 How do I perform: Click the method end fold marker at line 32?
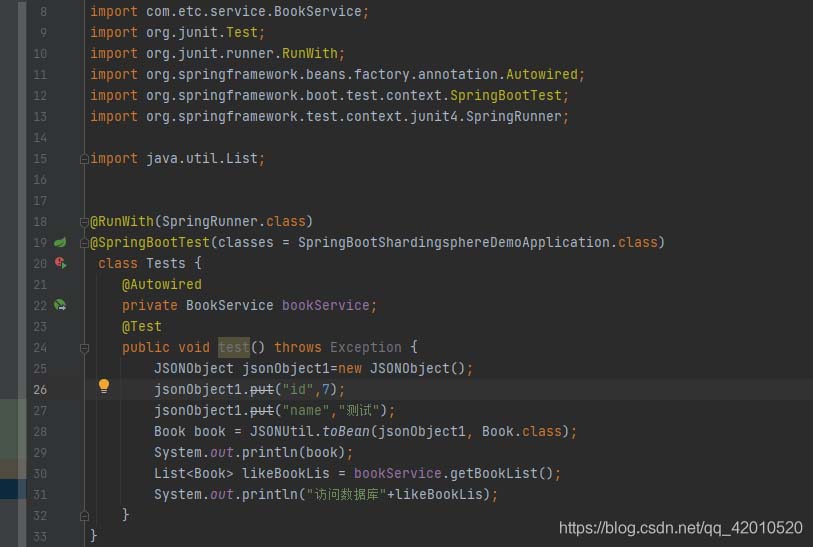pos(85,516)
